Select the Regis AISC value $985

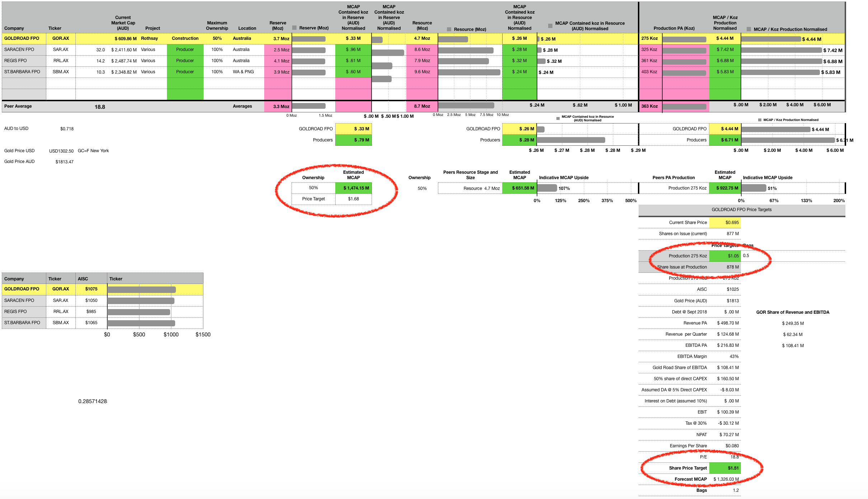click(91, 312)
